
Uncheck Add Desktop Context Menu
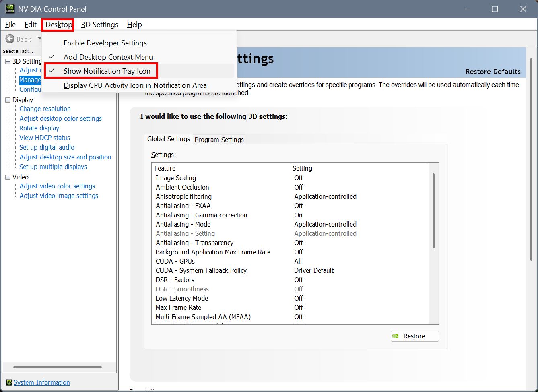click(x=139, y=57)
